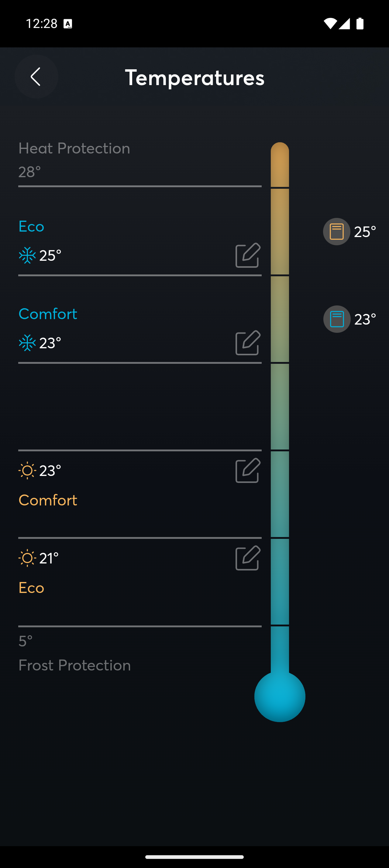Edit the cooling Comfort 23° temperature

tap(248, 343)
